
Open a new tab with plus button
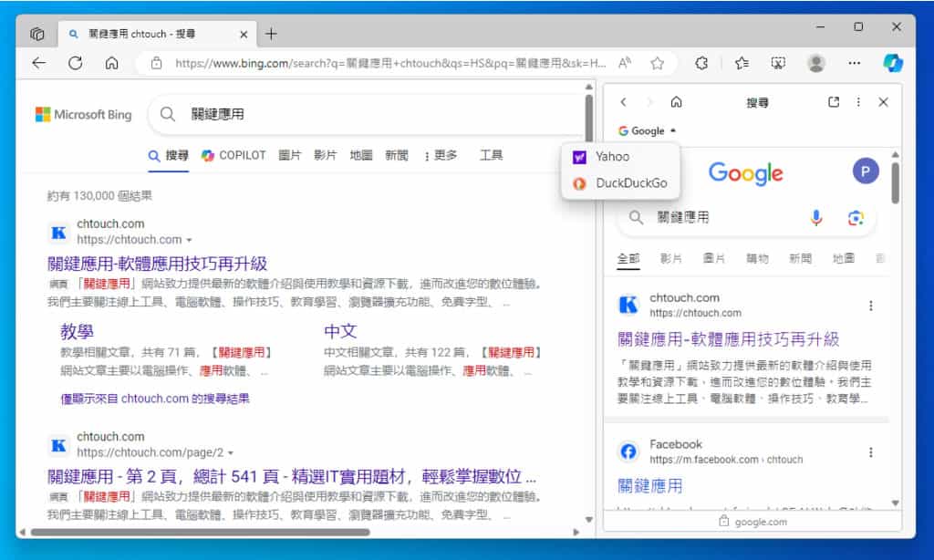click(271, 34)
